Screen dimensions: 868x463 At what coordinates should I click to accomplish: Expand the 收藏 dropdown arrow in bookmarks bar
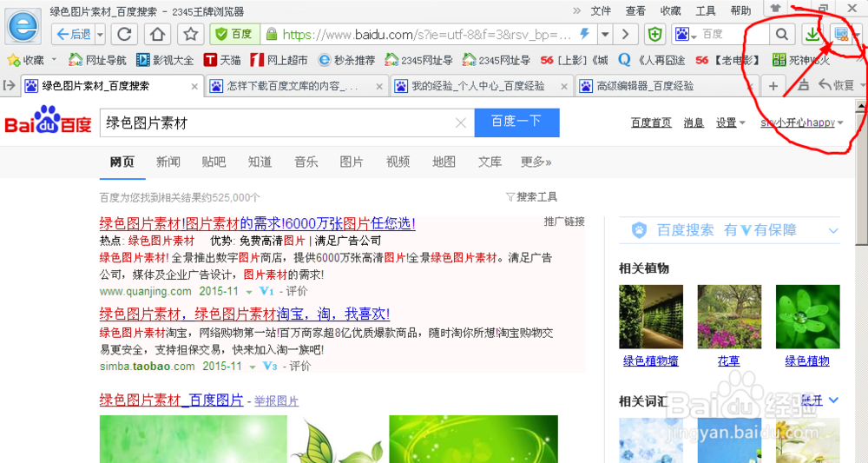pos(54,59)
